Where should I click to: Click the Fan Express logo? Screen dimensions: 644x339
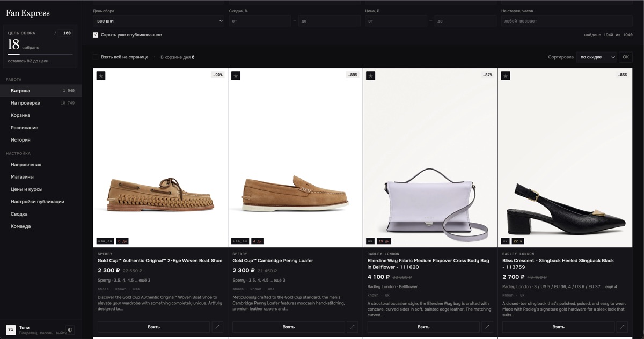(x=28, y=13)
